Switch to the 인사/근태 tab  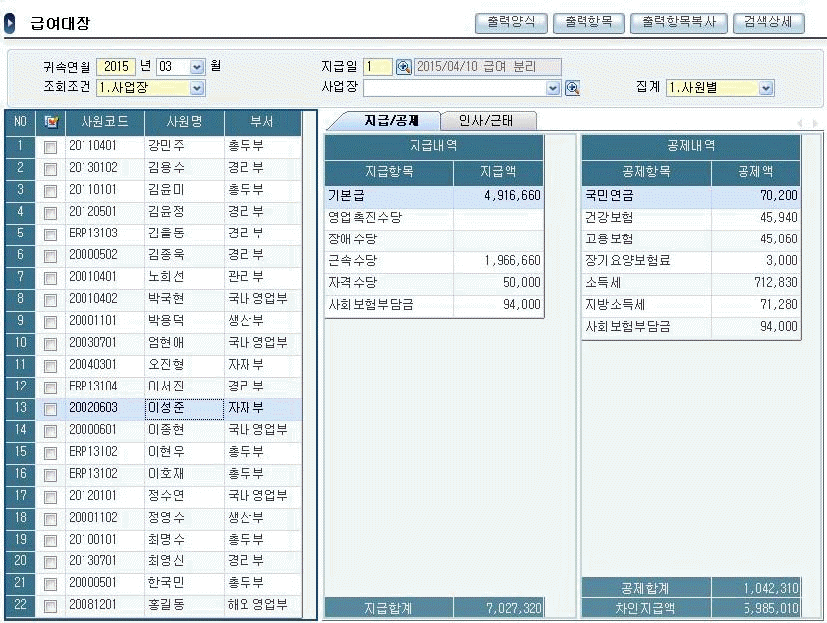coord(487,121)
